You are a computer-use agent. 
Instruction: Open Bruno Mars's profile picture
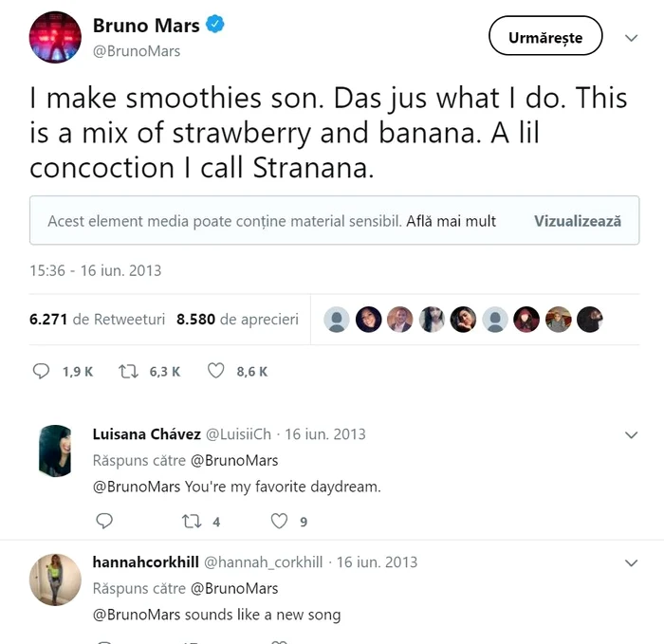click(x=55, y=37)
